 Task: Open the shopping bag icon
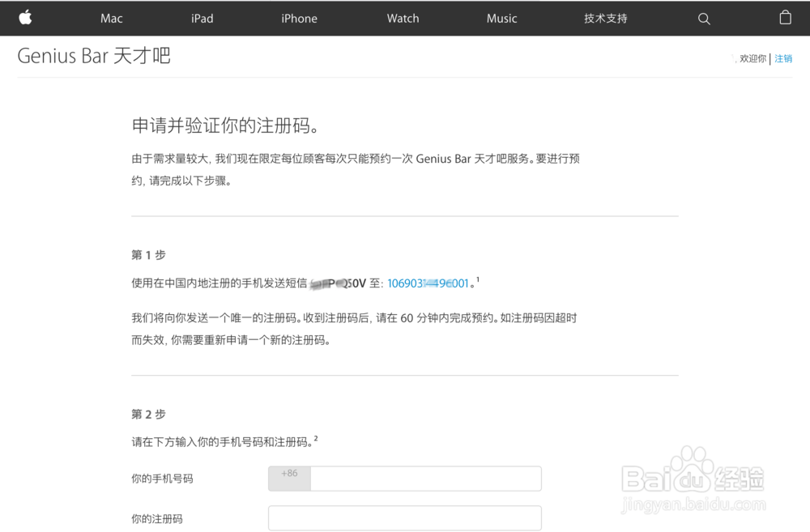[785, 18]
